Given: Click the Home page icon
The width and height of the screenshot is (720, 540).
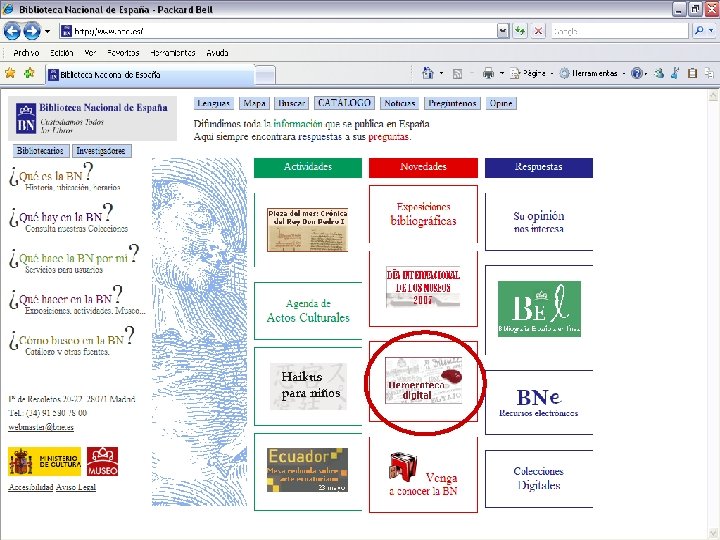Looking at the screenshot, I should click(x=428, y=73).
